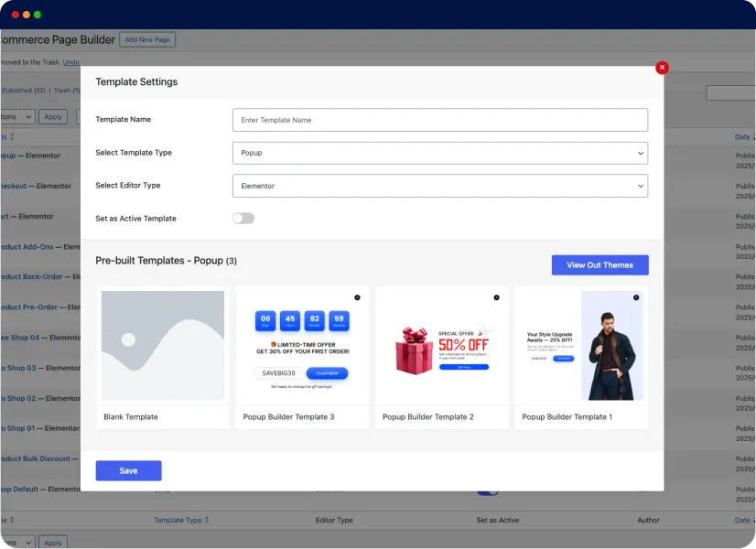Open the Product Add-Ons row
The image size is (756, 549).
(x=40, y=247)
